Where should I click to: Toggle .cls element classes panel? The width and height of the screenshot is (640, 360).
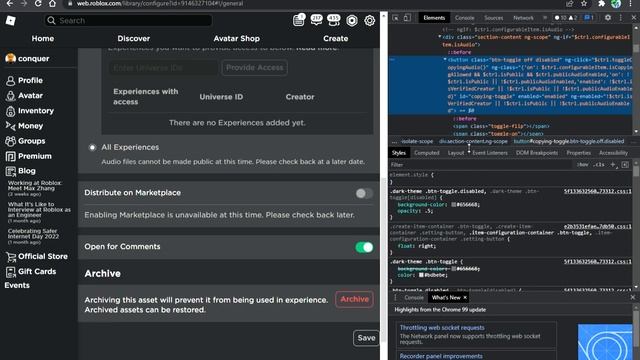(599, 164)
